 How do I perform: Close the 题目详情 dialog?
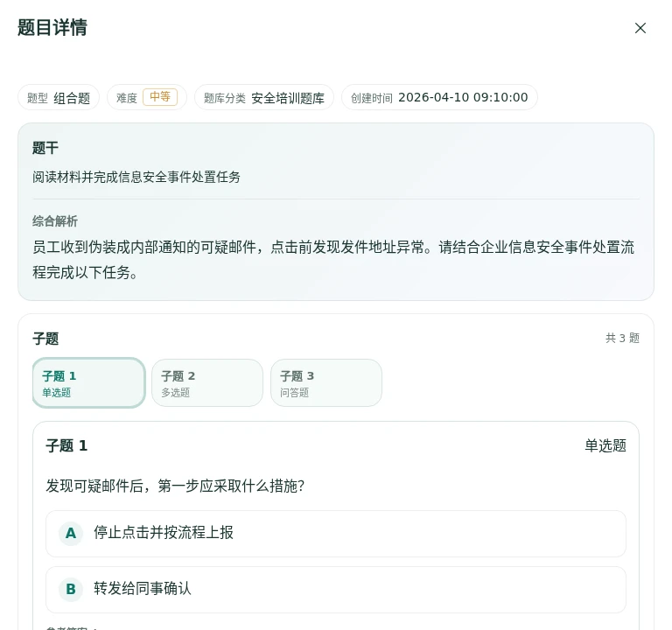pos(640,28)
